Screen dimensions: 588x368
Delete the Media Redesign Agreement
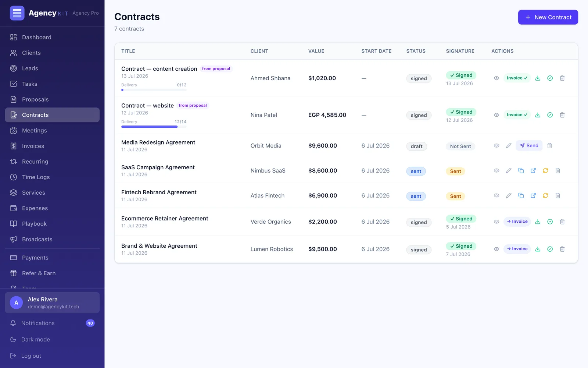[x=549, y=146]
